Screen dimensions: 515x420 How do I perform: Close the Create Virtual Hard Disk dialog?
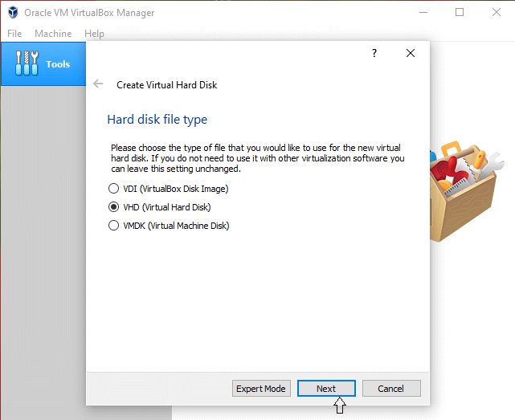[x=411, y=53]
